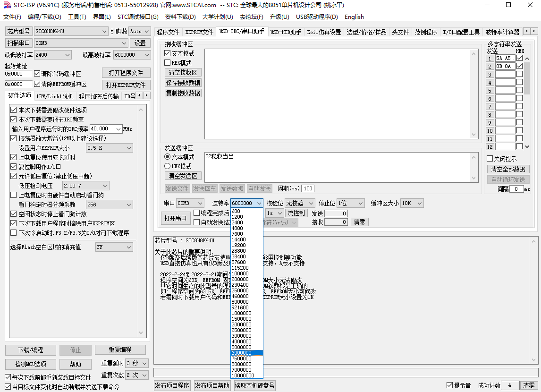
Task: Click the 保存接收数据 button
Action: pos(183,83)
